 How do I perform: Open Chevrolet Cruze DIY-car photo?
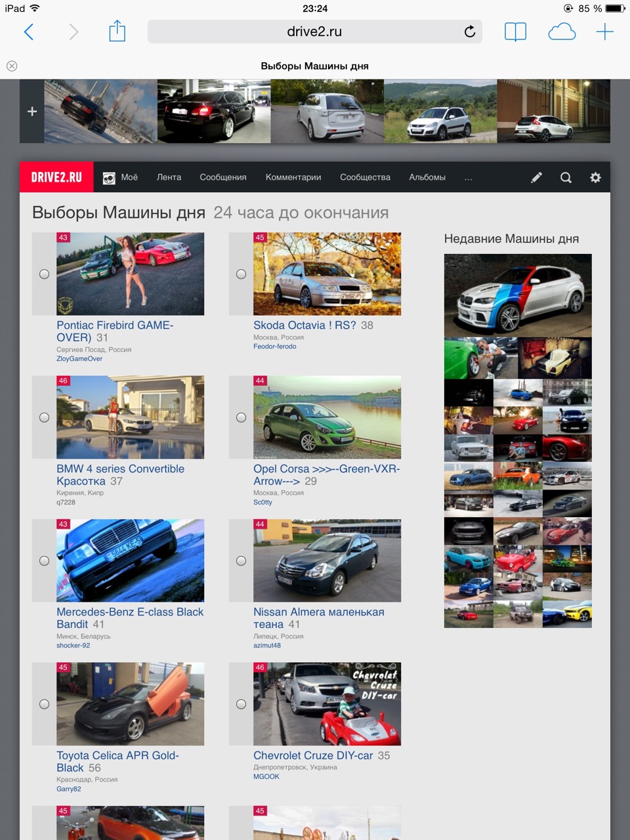(x=327, y=704)
